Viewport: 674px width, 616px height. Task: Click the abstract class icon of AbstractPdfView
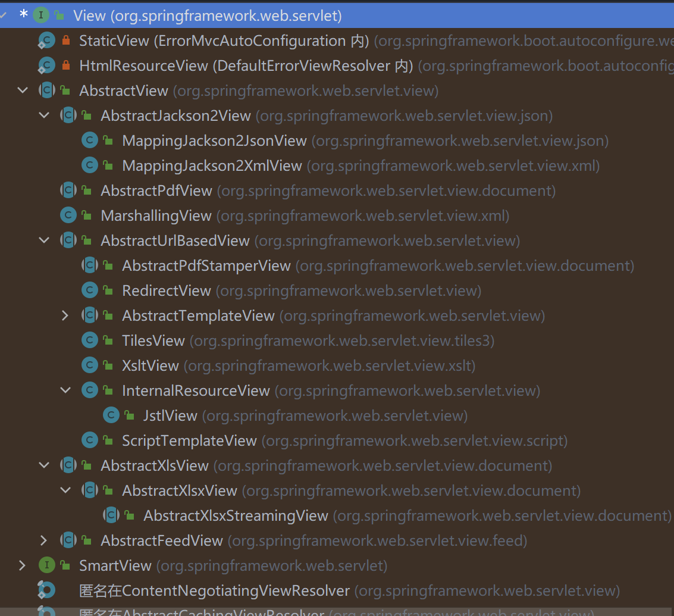68,190
